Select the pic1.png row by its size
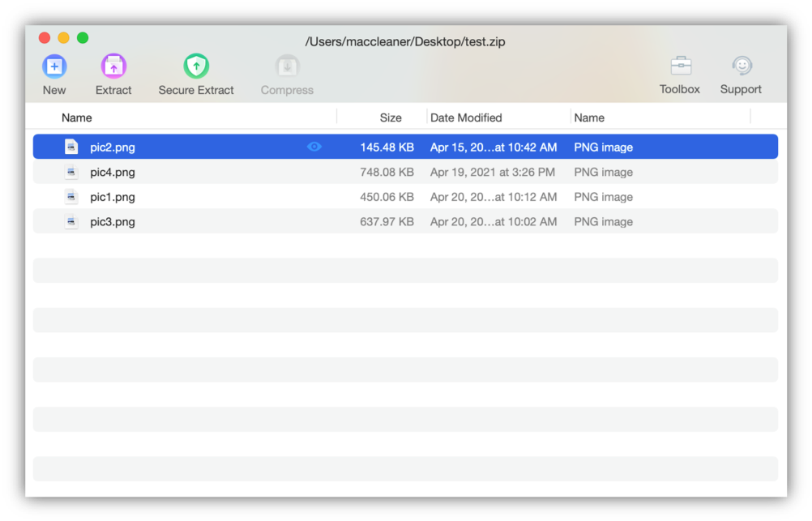Viewport: 812px width, 521px height. click(387, 197)
